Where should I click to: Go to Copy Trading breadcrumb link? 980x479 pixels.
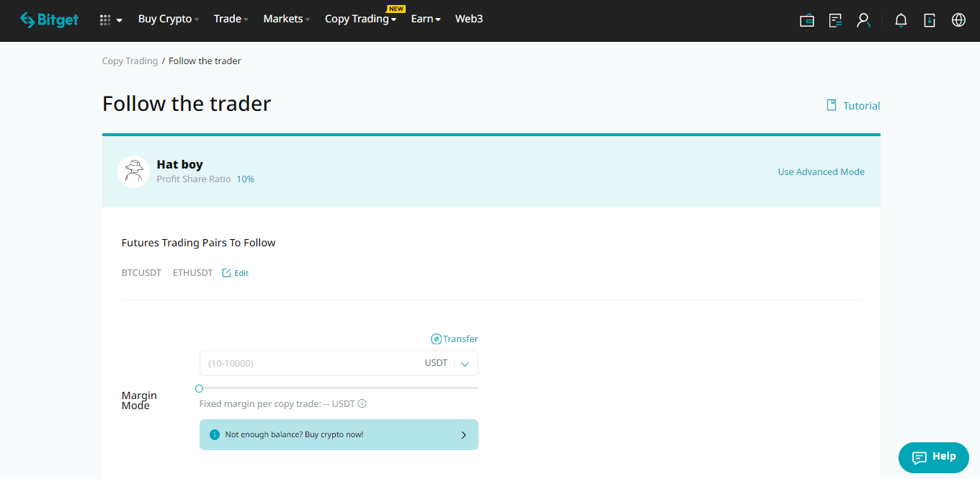tap(130, 61)
